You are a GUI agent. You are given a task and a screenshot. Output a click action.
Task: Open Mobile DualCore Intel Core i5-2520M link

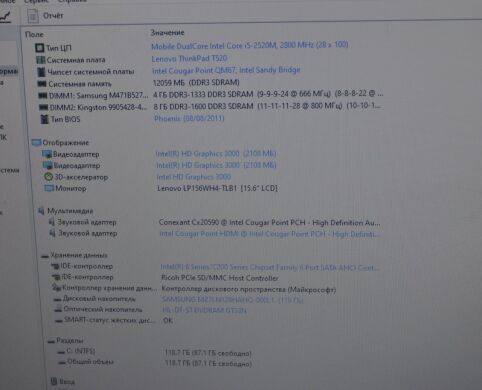tap(250, 45)
